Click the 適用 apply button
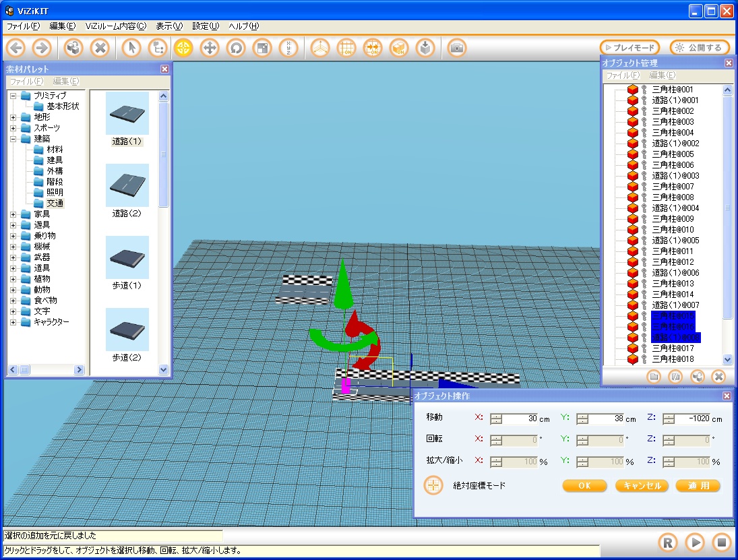Screen dimensions: 738x560 (698, 486)
